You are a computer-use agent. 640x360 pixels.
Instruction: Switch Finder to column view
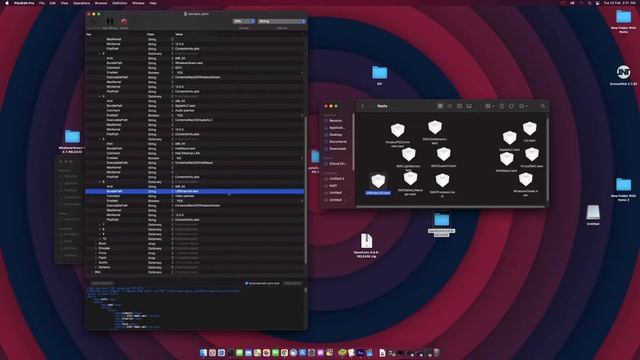pyautogui.click(x=460, y=106)
